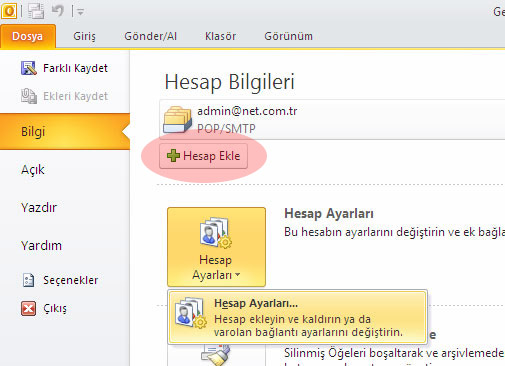Click the Undo arrow in quick access toolbar
This screenshot has height=366, width=505.
(58, 11)
